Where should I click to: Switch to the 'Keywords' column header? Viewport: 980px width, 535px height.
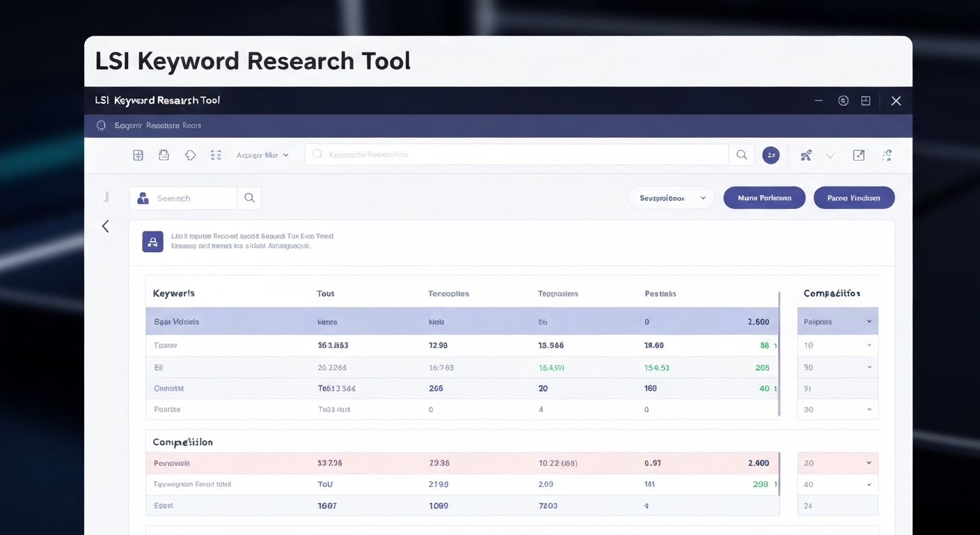(x=173, y=293)
